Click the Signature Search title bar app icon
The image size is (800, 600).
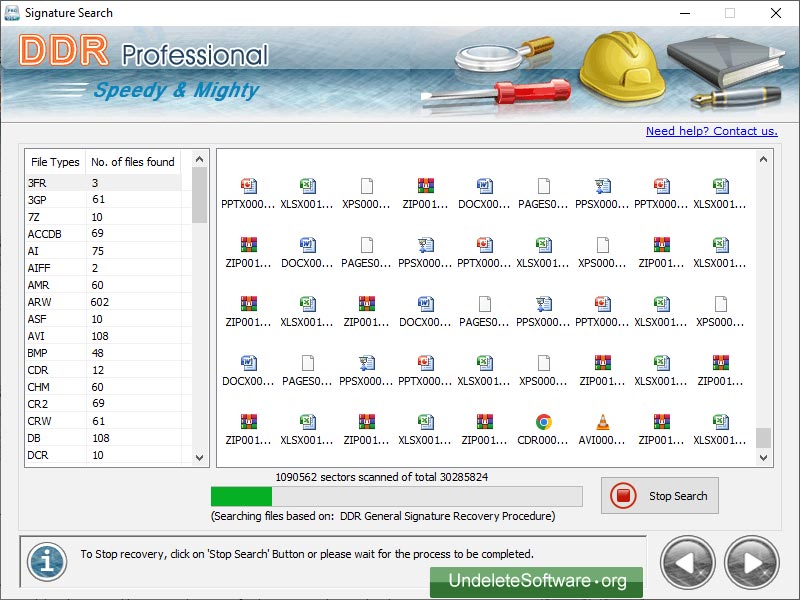tap(12, 13)
